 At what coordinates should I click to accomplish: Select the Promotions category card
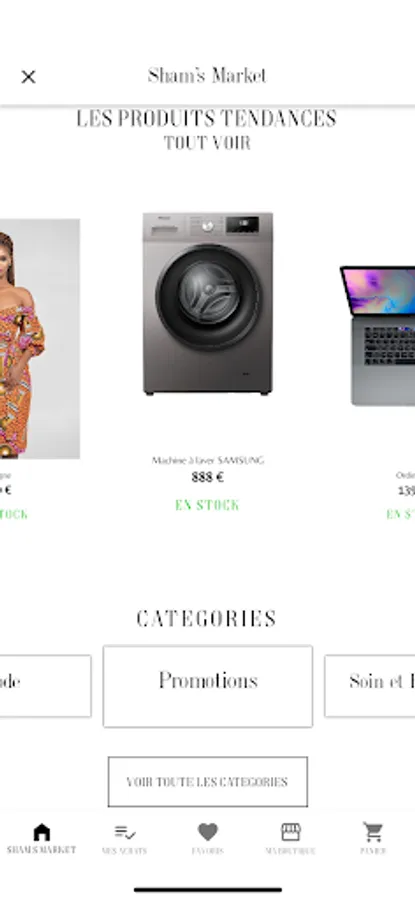pos(208,686)
